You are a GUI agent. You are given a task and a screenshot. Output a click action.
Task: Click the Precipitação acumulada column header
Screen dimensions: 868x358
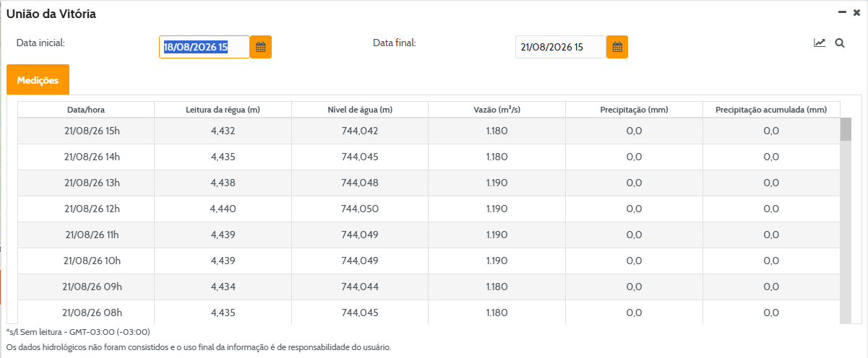click(771, 110)
